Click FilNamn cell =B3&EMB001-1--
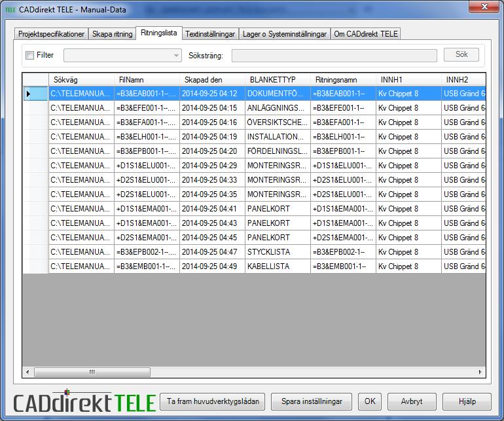This screenshot has width=504, height=421. [x=147, y=266]
